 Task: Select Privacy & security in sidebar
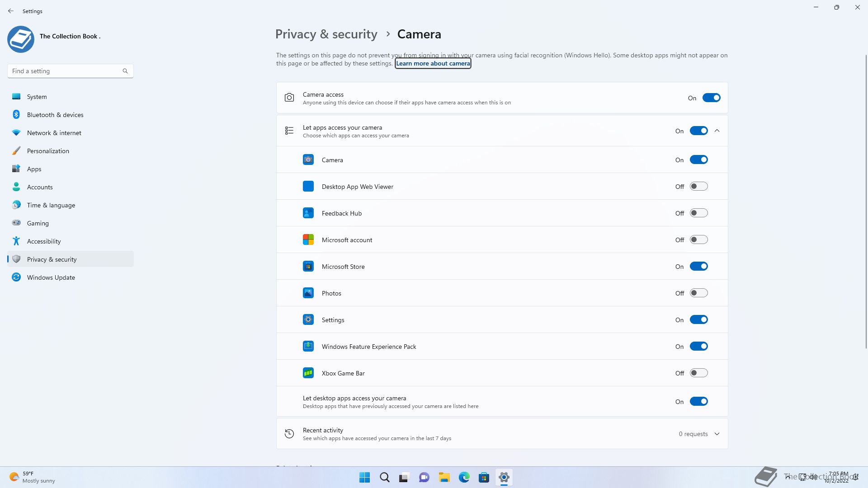click(71, 259)
